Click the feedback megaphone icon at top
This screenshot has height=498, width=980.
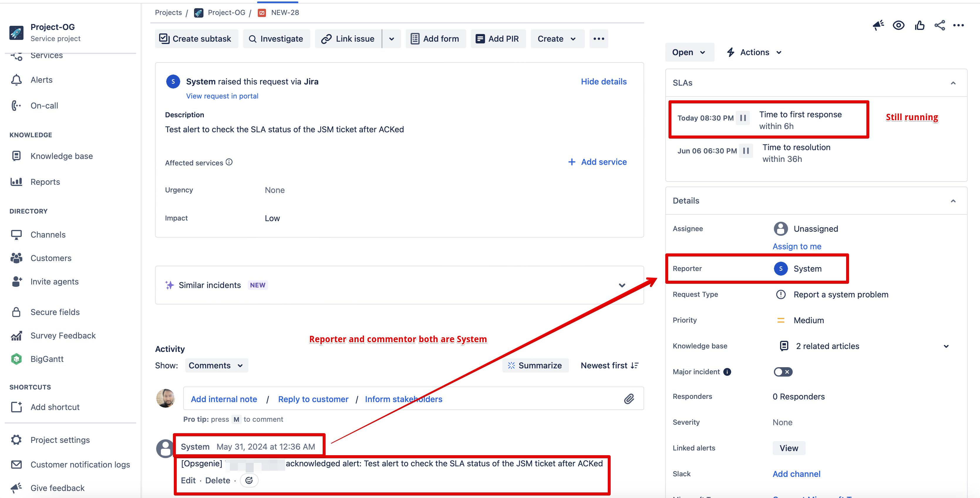[878, 26]
